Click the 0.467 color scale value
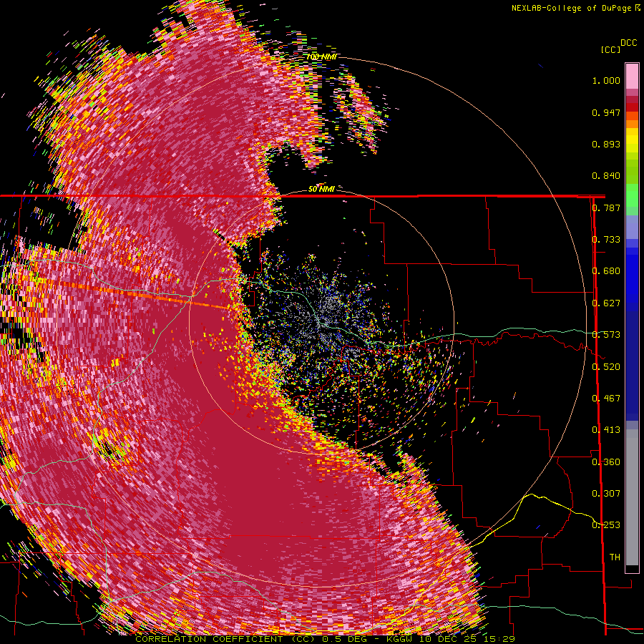This screenshot has height=644, width=644. pyautogui.click(x=606, y=399)
